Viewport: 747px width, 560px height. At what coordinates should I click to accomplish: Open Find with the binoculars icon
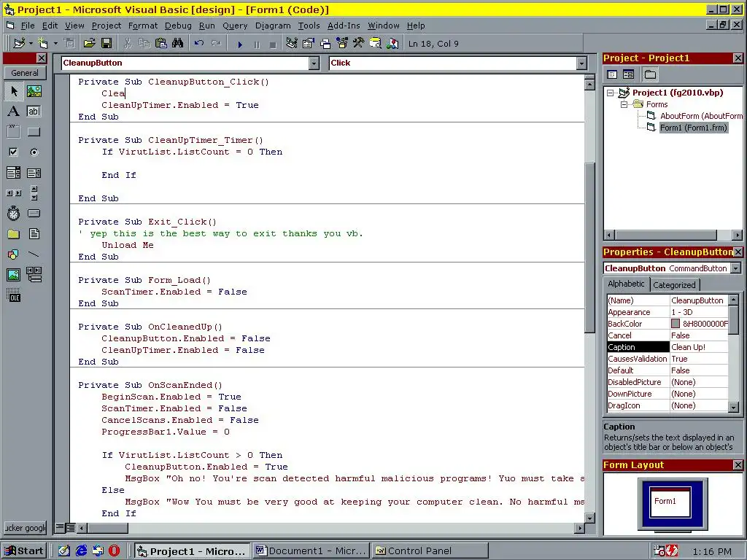[x=178, y=43]
